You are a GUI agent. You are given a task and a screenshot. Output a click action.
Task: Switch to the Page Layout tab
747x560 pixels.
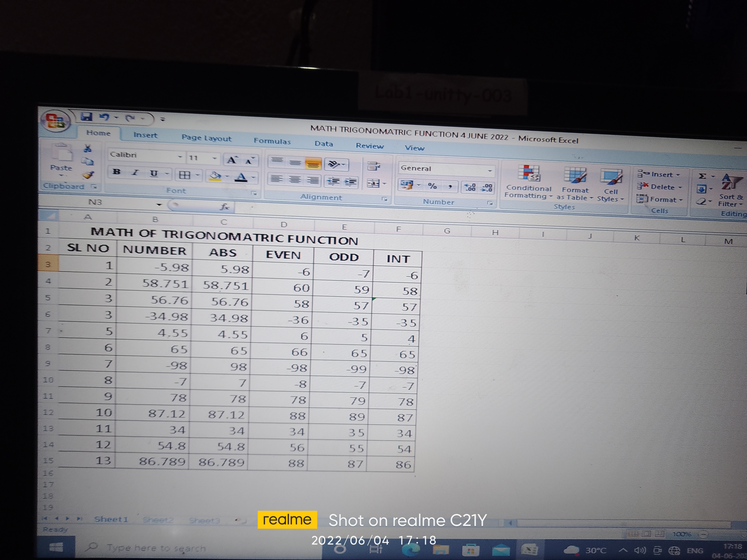tap(206, 138)
